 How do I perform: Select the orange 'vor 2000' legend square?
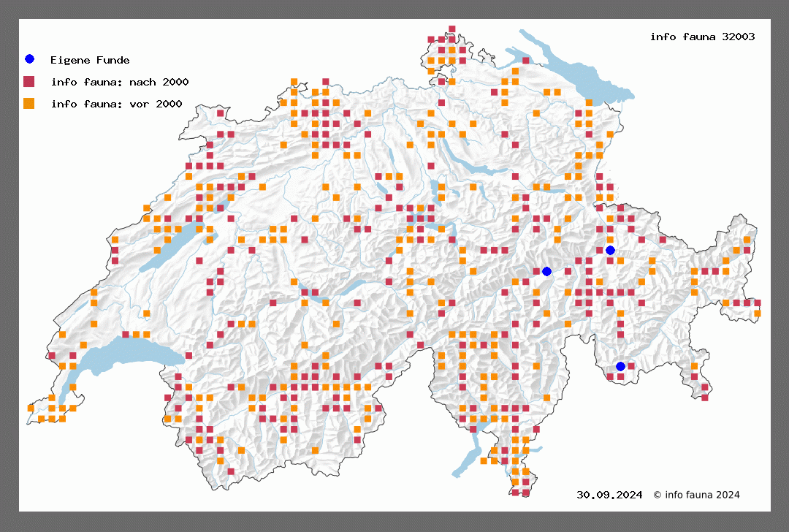29,103
